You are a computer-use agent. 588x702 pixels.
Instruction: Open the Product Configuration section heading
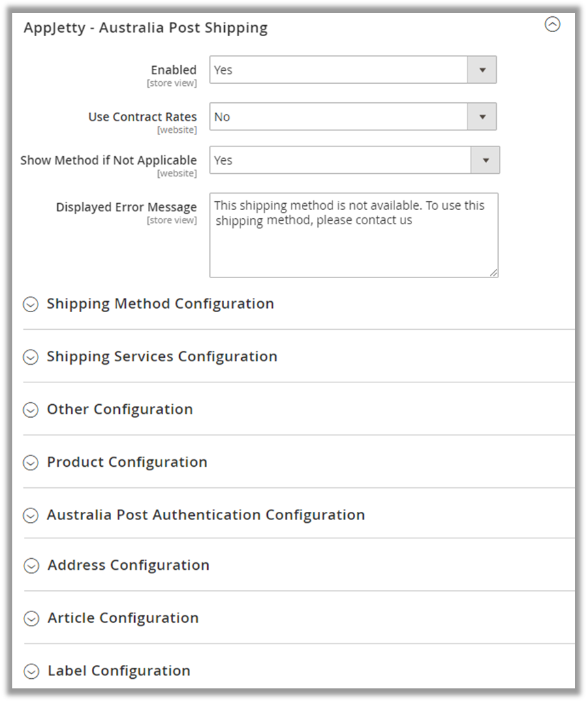[x=127, y=462]
